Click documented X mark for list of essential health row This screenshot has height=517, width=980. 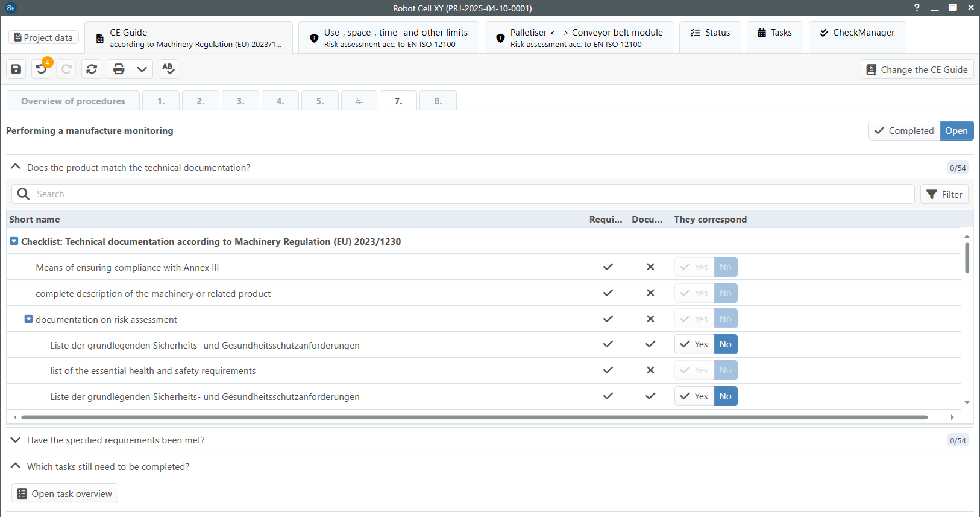(x=650, y=370)
